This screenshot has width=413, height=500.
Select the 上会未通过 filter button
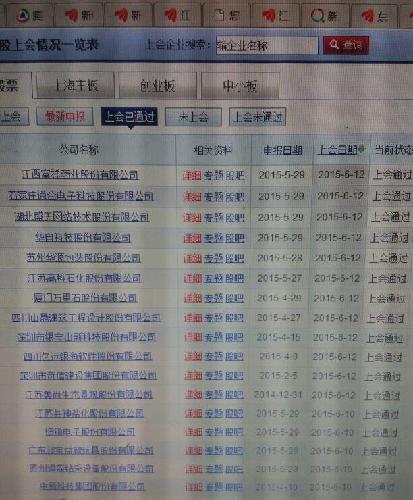pos(258,117)
